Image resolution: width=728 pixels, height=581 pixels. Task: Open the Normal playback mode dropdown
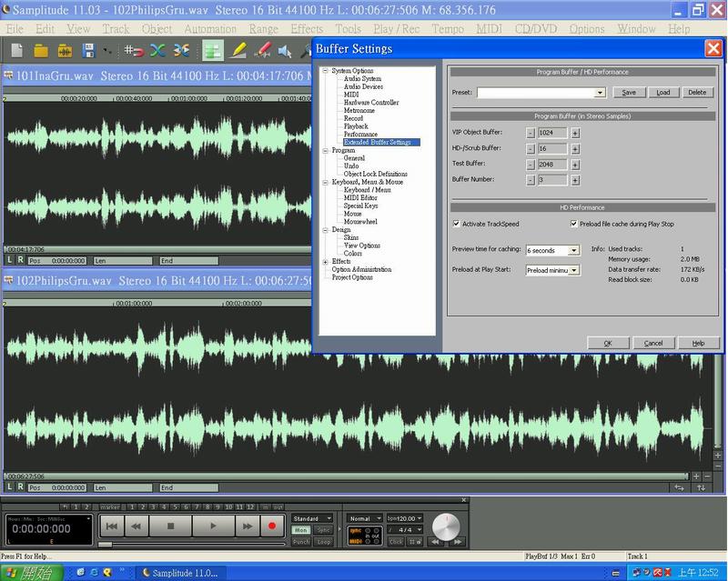365,518
